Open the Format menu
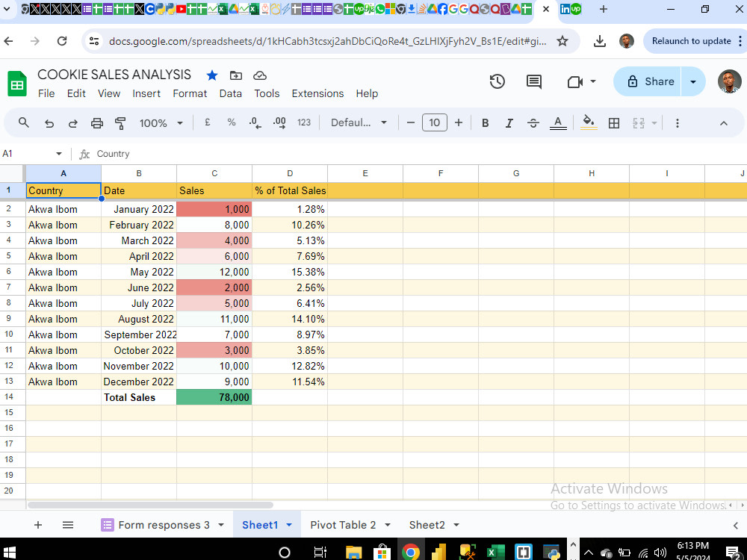The image size is (747, 560). click(190, 93)
